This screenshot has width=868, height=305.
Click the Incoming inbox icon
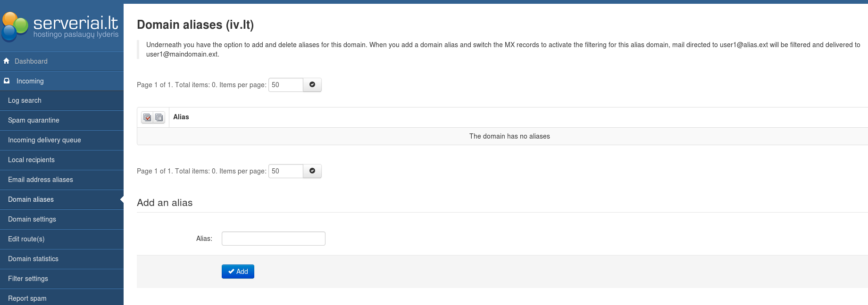(x=7, y=81)
